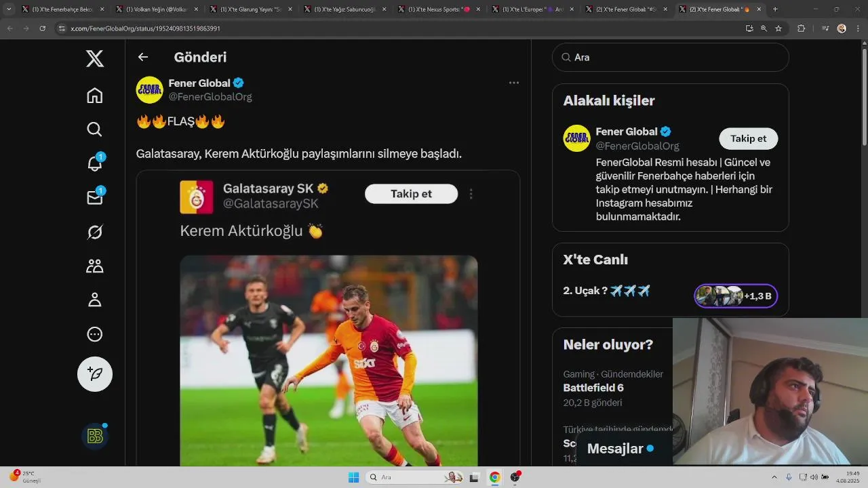Open a new Chrome tab
This screenshot has height=488, width=868.
click(775, 9)
